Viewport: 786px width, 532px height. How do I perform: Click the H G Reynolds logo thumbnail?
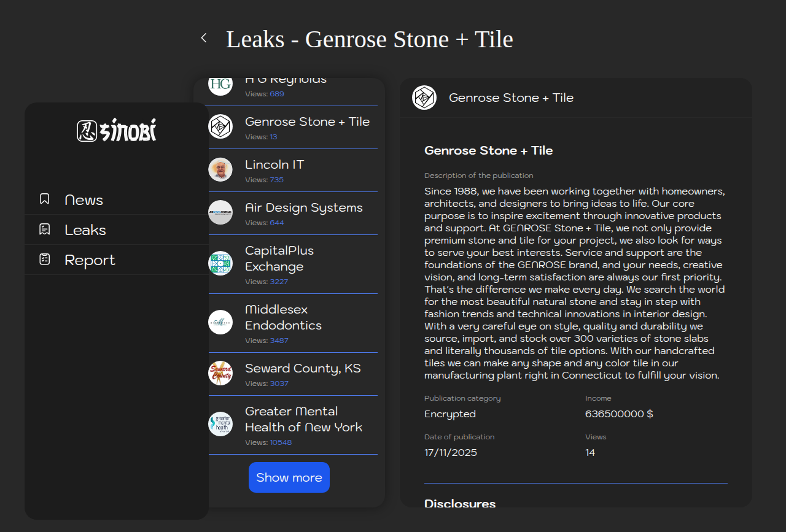(x=220, y=85)
